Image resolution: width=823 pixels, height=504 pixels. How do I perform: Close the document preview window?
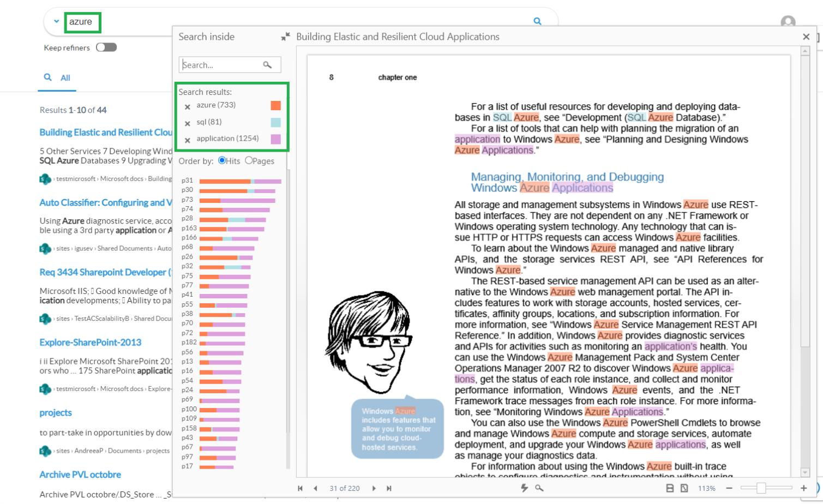(x=806, y=37)
